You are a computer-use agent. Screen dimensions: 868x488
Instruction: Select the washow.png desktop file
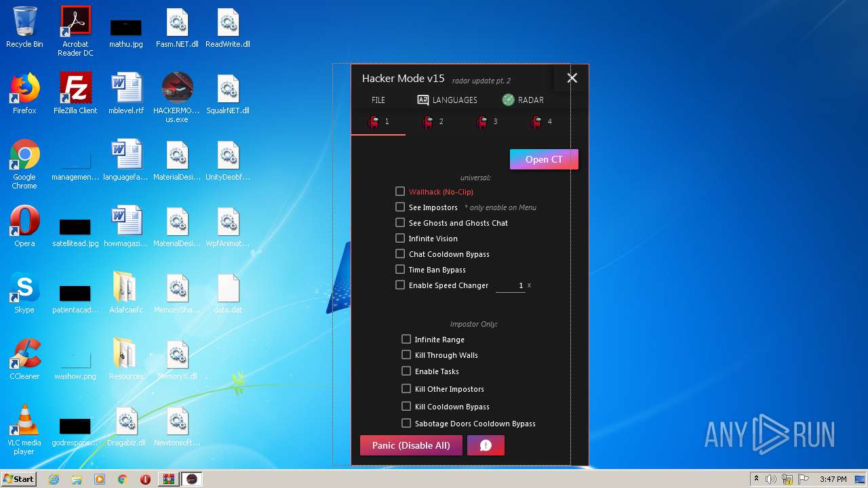point(75,367)
